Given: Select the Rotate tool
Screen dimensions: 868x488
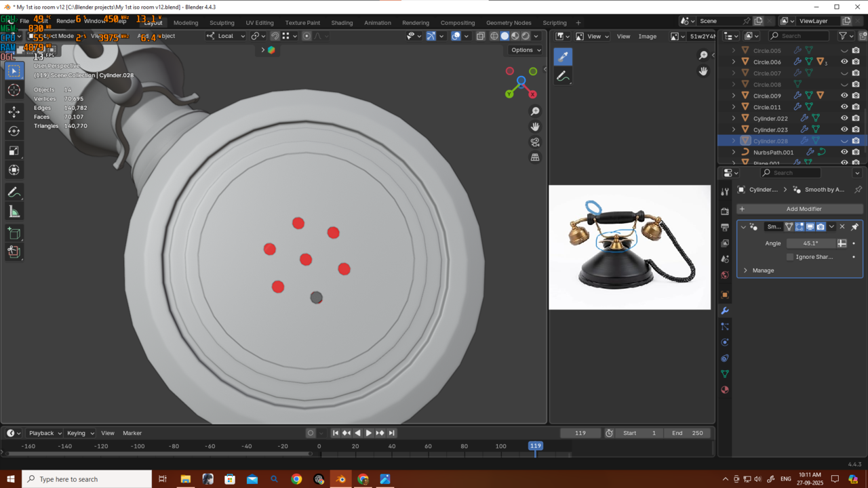Looking at the screenshot, I should tap(14, 131).
